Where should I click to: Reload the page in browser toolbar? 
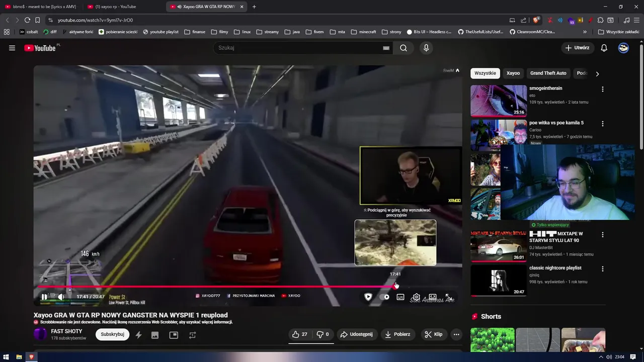pyautogui.click(x=27, y=20)
